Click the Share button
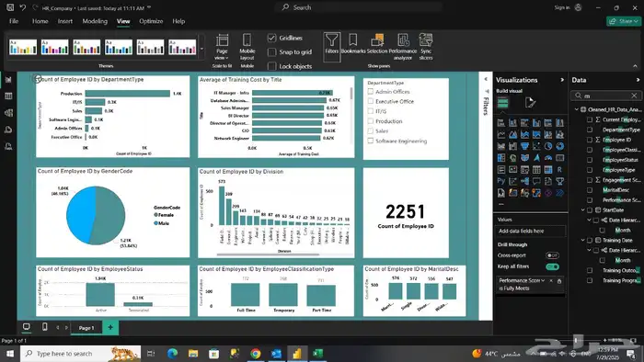 (x=624, y=21)
